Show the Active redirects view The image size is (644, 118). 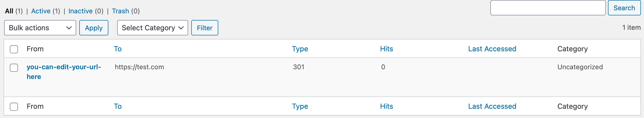tap(41, 11)
